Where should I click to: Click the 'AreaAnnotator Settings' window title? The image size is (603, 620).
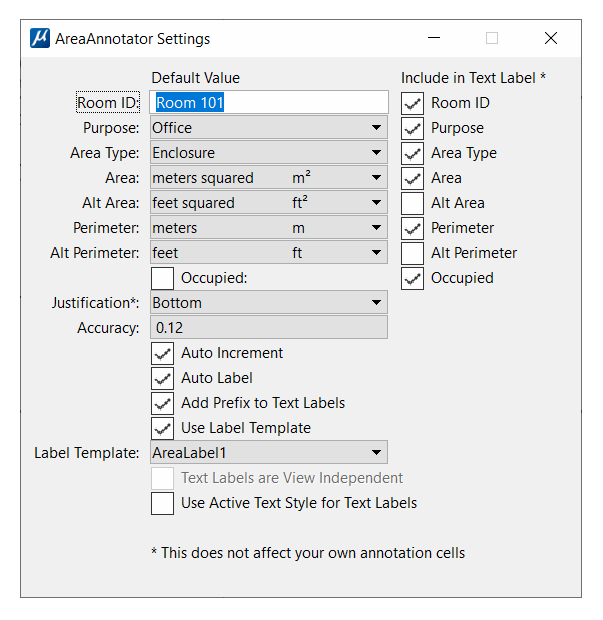132,39
